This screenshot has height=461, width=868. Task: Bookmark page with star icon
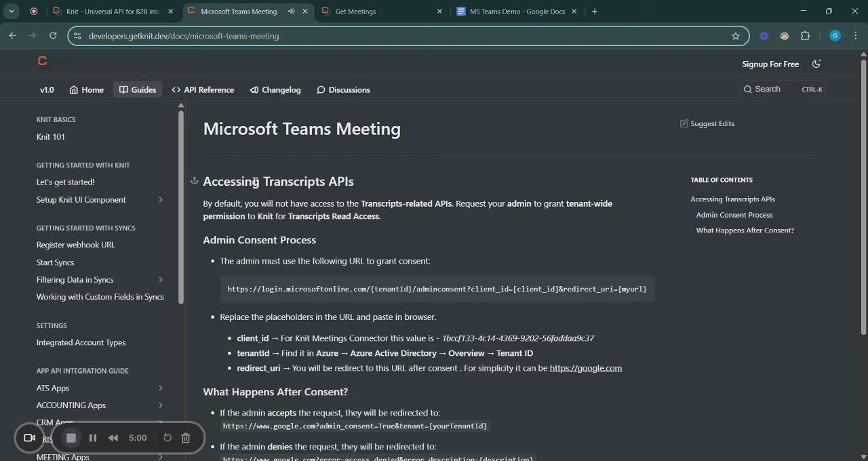pos(736,36)
